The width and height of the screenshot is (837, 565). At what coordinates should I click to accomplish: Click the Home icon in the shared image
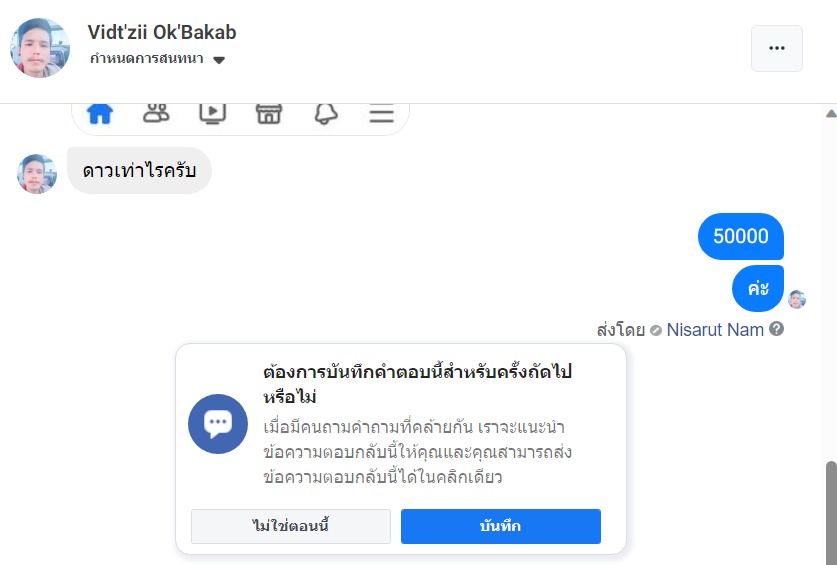(100, 113)
